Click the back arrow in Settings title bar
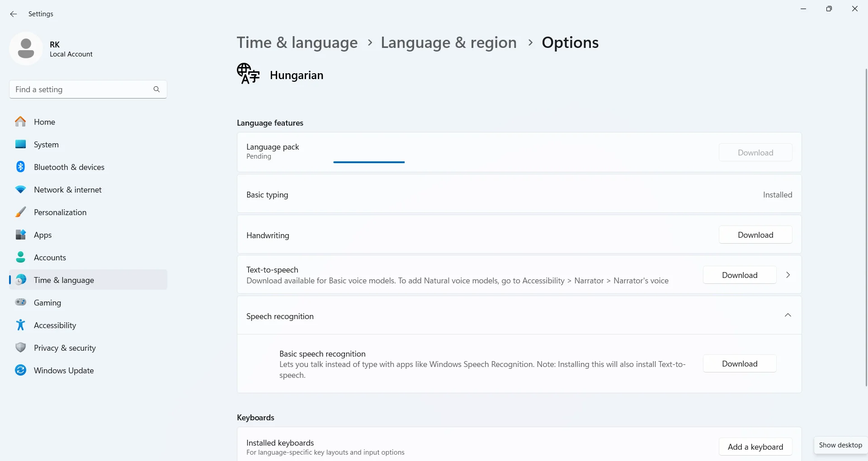868x461 pixels. coord(14,14)
